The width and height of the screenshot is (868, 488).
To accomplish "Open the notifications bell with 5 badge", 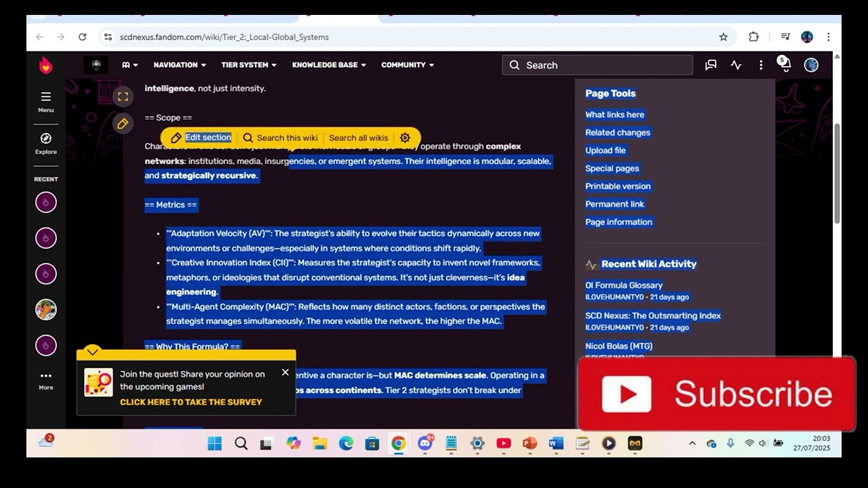I will (x=784, y=64).
